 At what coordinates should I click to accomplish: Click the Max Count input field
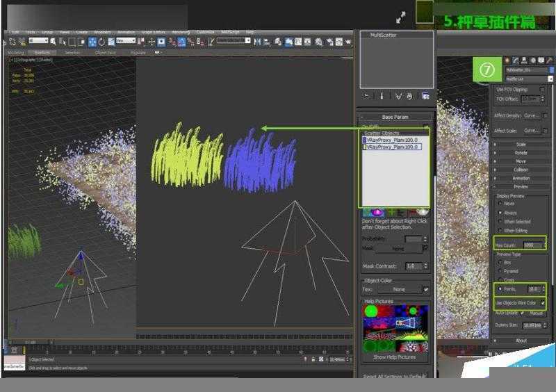tap(533, 245)
